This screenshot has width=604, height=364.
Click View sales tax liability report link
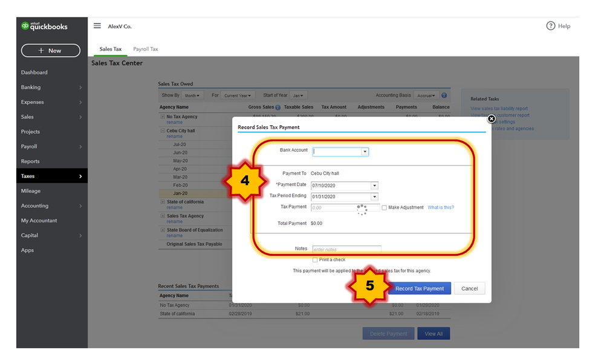[499, 109]
